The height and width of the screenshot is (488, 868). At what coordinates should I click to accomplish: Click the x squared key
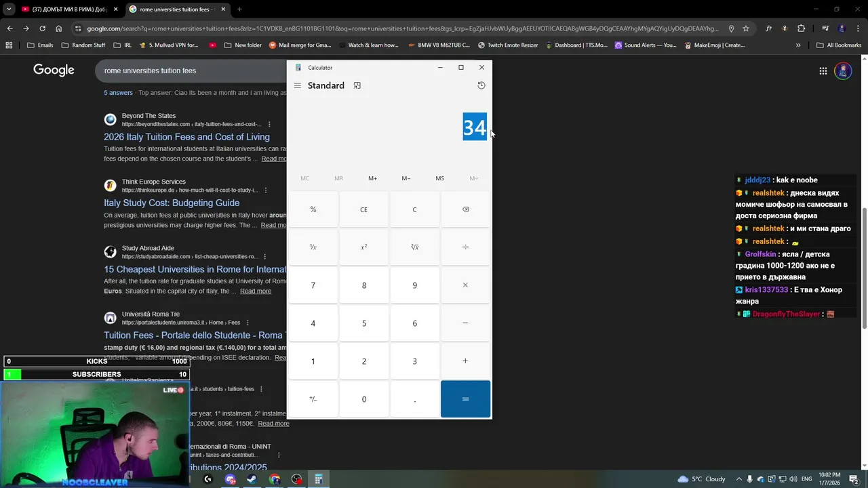[x=363, y=247]
